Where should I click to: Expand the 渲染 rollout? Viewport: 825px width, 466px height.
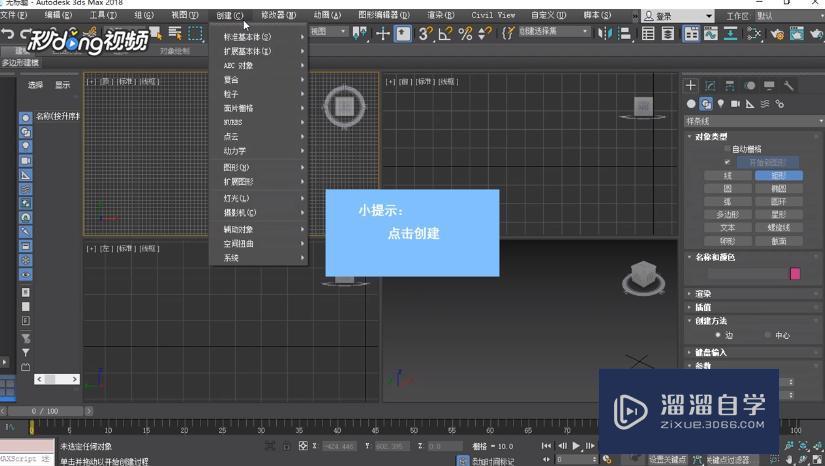703,294
